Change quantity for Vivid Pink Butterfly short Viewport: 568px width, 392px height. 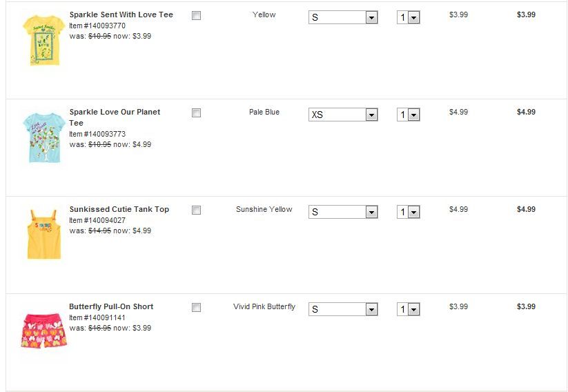[409, 309]
